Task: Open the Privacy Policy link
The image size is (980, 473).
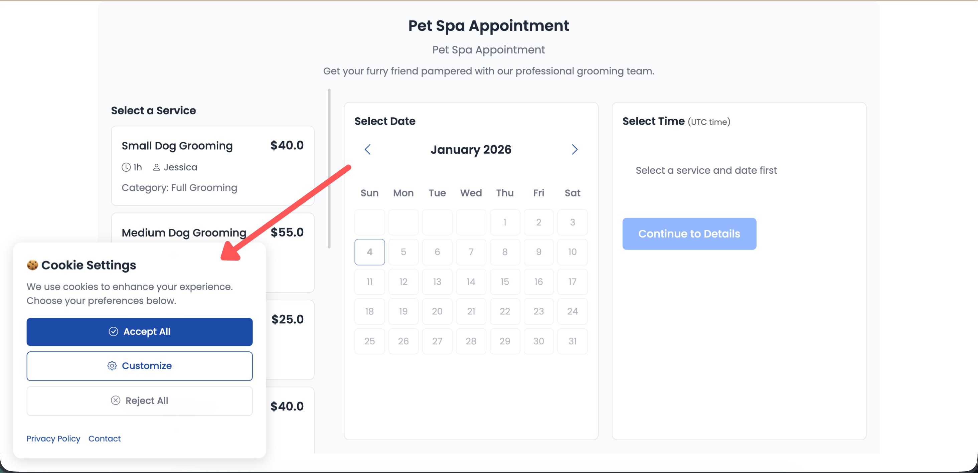Action: tap(53, 438)
